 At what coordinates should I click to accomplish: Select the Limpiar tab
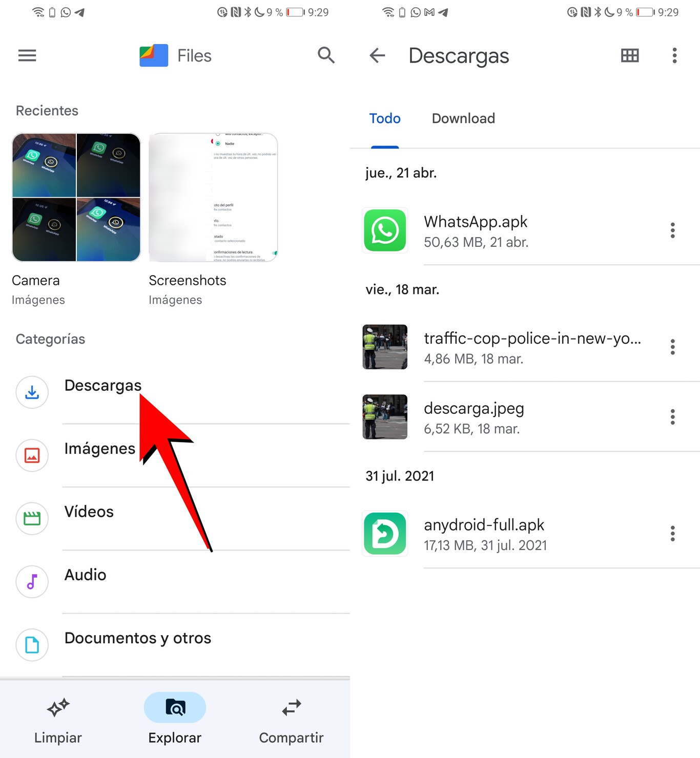[57, 720]
